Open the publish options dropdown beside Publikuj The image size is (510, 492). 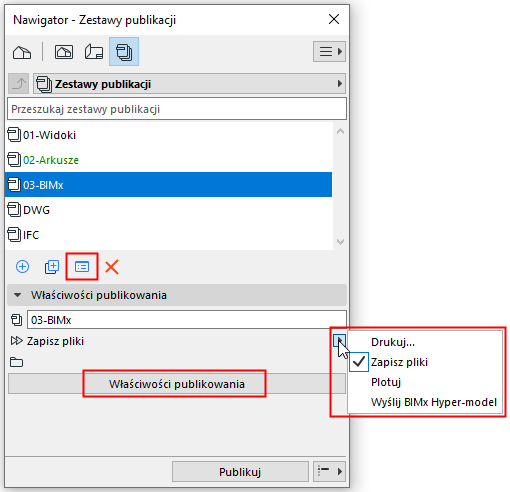pyautogui.click(x=329, y=471)
